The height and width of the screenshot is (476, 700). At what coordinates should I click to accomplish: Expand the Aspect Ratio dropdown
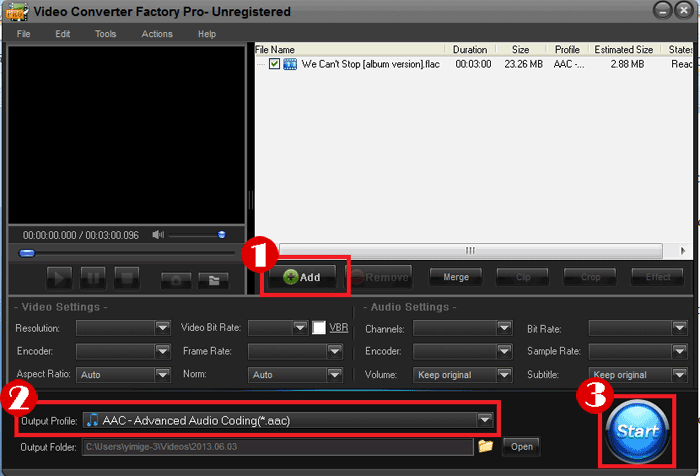[x=162, y=375]
